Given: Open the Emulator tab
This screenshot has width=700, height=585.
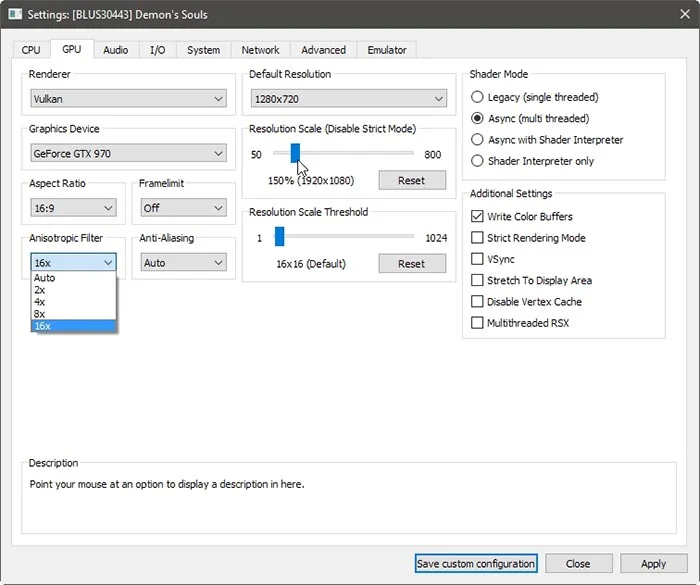Looking at the screenshot, I should click(387, 50).
